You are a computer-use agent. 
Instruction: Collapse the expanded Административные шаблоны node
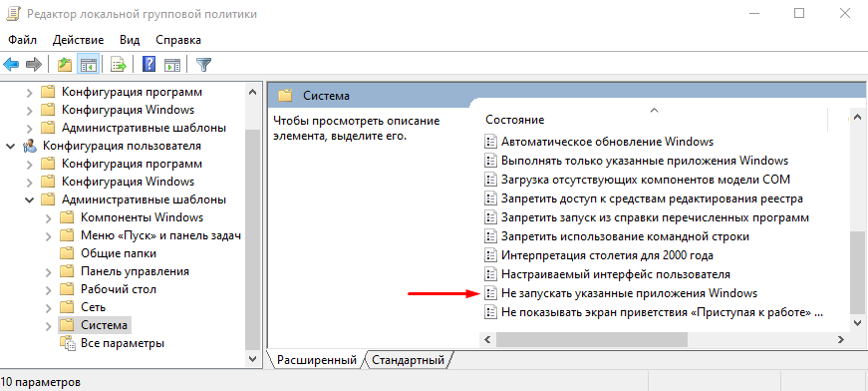pyautogui.click(x=29, y=199)
